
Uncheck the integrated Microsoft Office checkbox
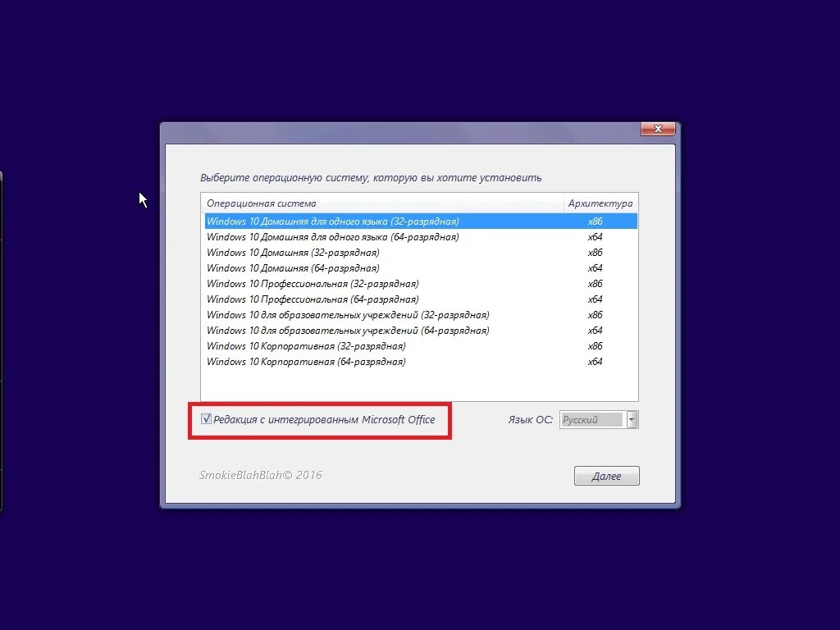[x=206, y=419]
